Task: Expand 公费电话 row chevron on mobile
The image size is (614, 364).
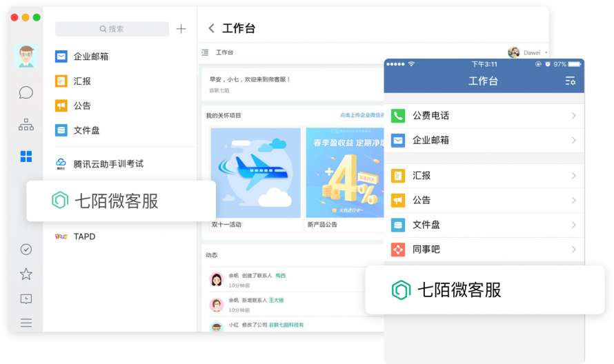Action: [574, 115]
